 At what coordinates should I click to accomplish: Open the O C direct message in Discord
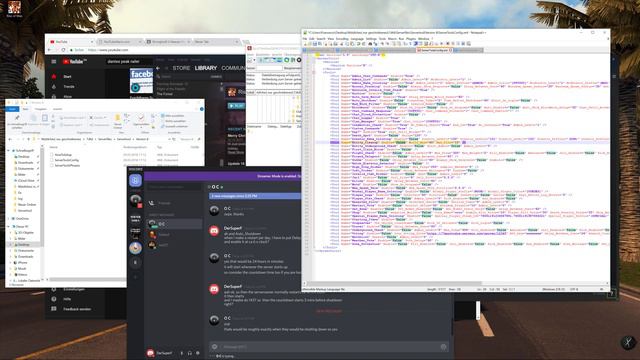pos(175,224)
